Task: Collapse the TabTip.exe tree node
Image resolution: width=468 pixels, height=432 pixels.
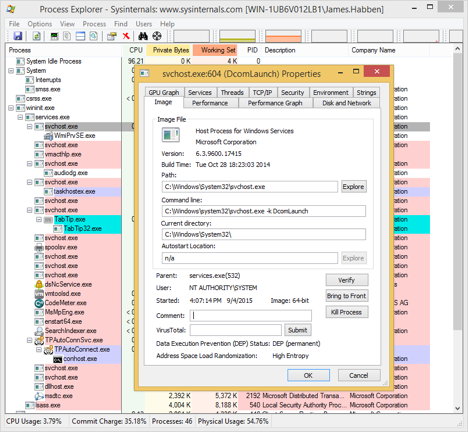Action: point(39,219)
